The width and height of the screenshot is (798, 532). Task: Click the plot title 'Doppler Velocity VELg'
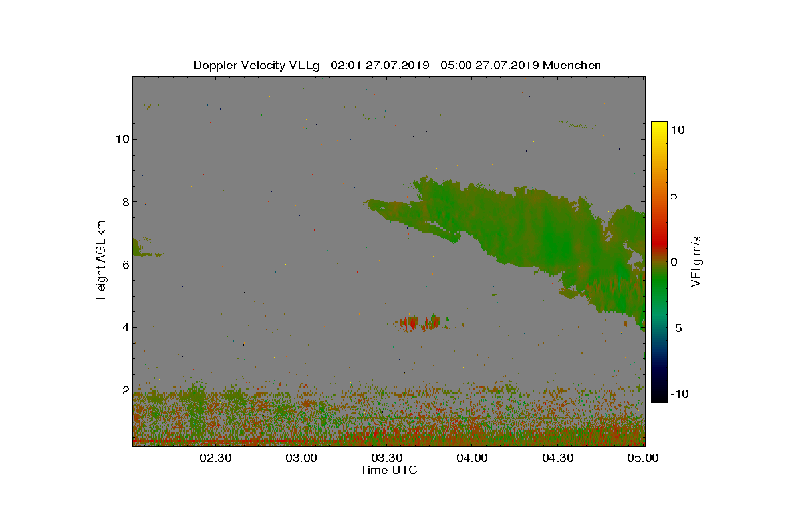[x=257, y=65]
